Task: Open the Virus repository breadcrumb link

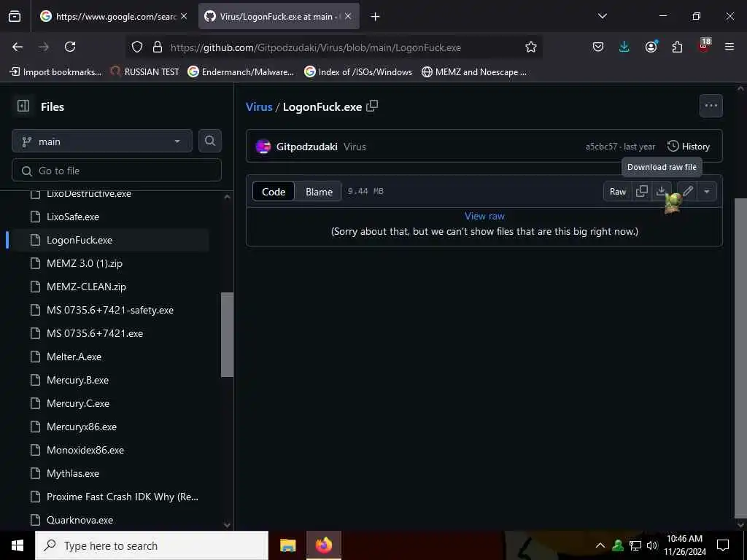Action: (x=259, y=106)
